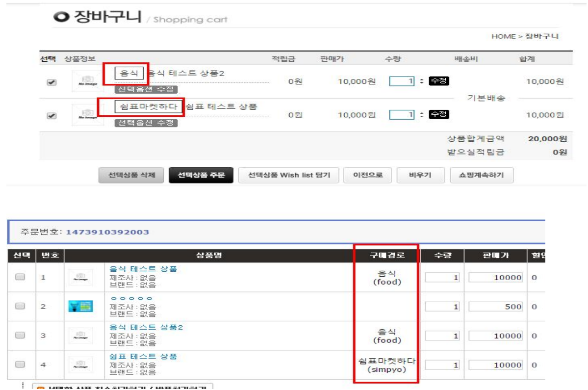Uncheck the cart checkbox for 음식 테스트 상품2
This screenshot has height=390, width=588.
tap(51, 83)
